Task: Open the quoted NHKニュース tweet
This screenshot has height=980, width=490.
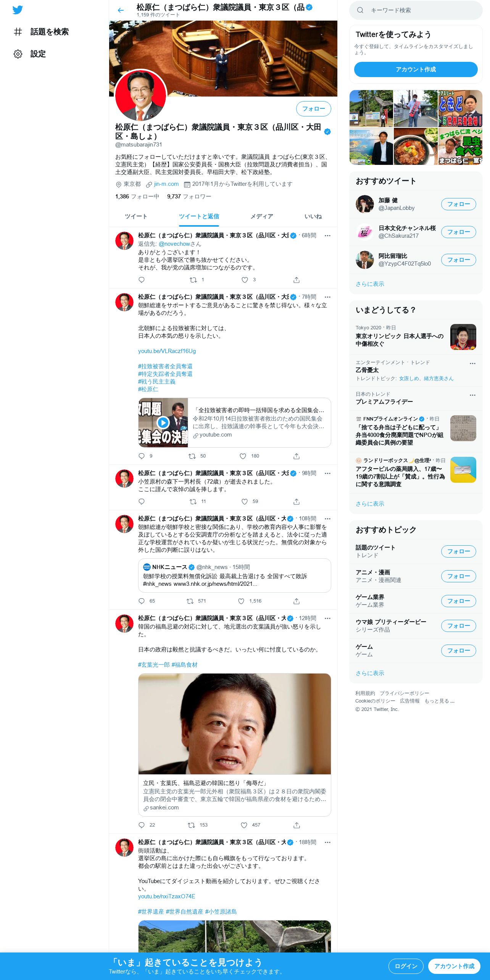Action: (x=234, y=575)
